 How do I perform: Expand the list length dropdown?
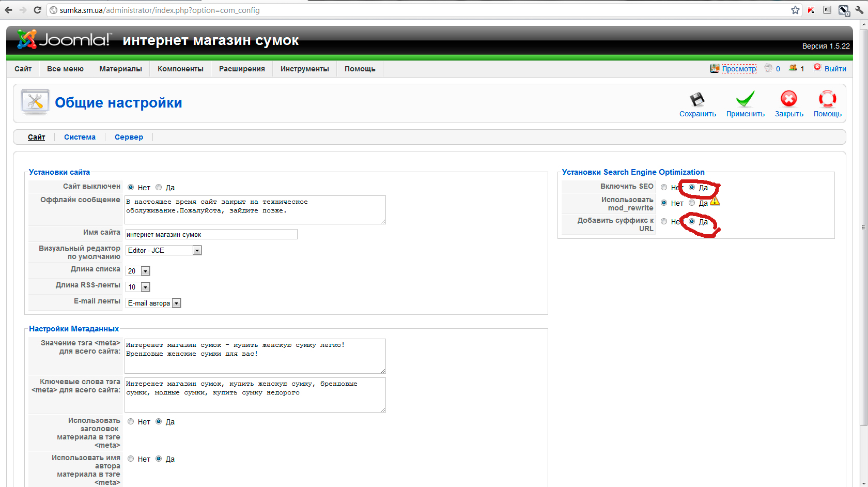[x=145, y=271]
